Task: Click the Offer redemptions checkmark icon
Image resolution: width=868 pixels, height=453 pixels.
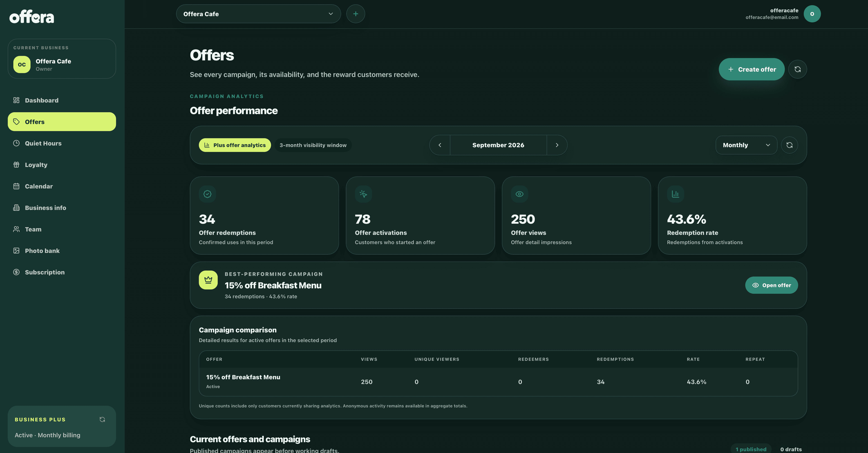Action: pos(207,194)
